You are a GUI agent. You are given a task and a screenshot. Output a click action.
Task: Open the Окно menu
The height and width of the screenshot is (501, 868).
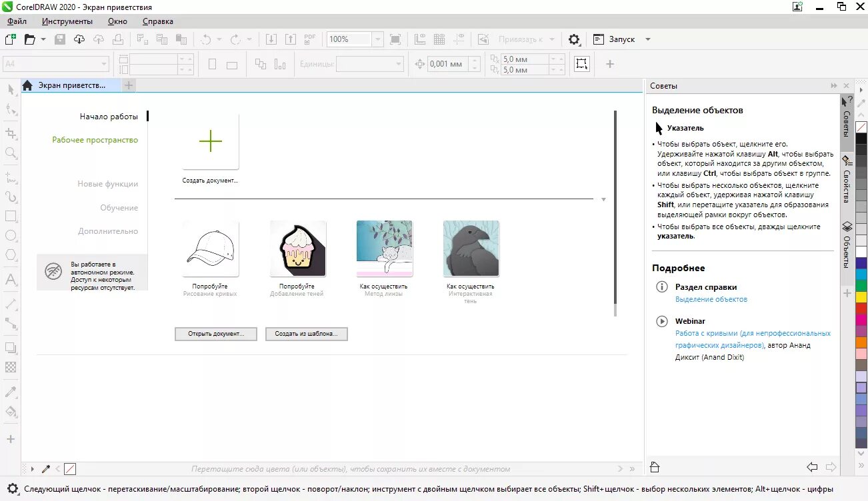[117, 21]
